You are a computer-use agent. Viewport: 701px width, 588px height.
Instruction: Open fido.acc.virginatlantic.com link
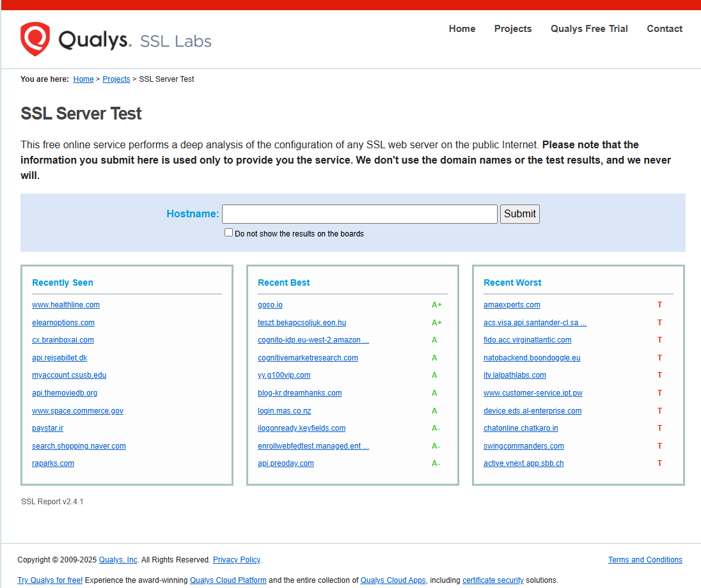click(x=527, y=340)
